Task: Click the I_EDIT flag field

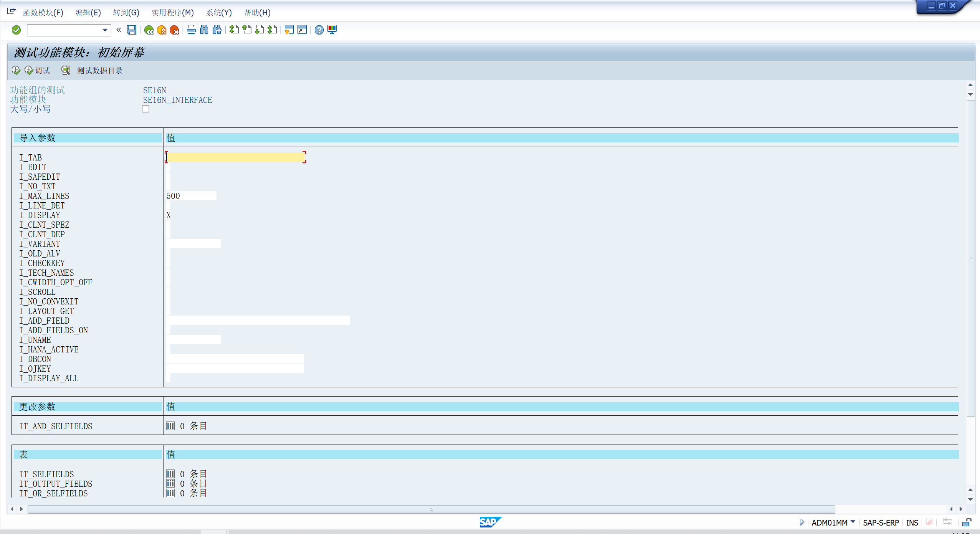Action: click(169, 167)
